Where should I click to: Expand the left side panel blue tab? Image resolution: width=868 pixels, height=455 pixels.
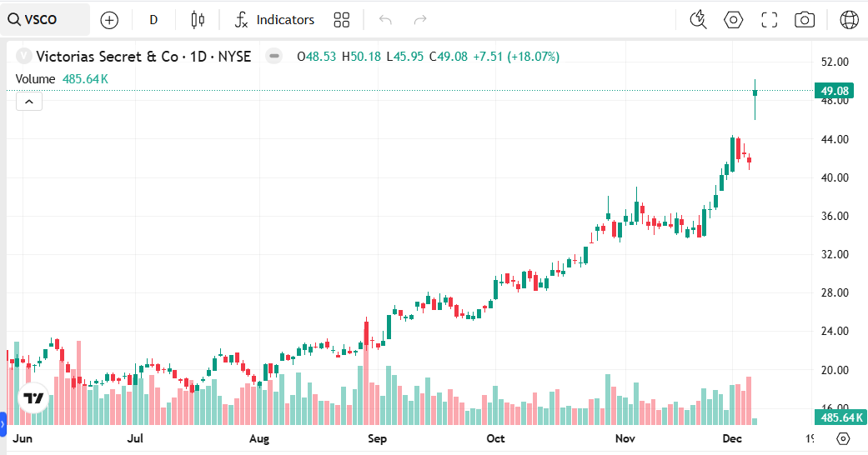pos(3,424)
